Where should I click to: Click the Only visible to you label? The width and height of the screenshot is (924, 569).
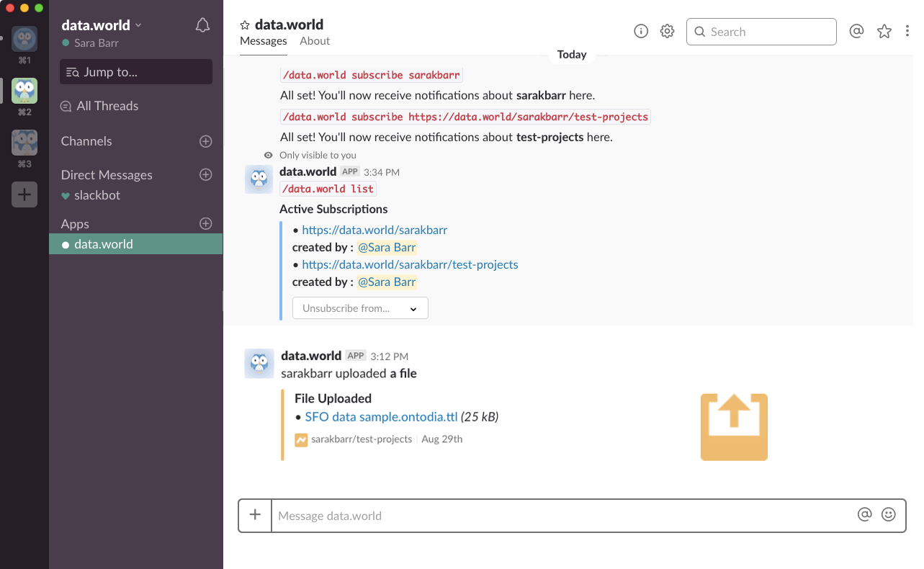tap(318, 156)
